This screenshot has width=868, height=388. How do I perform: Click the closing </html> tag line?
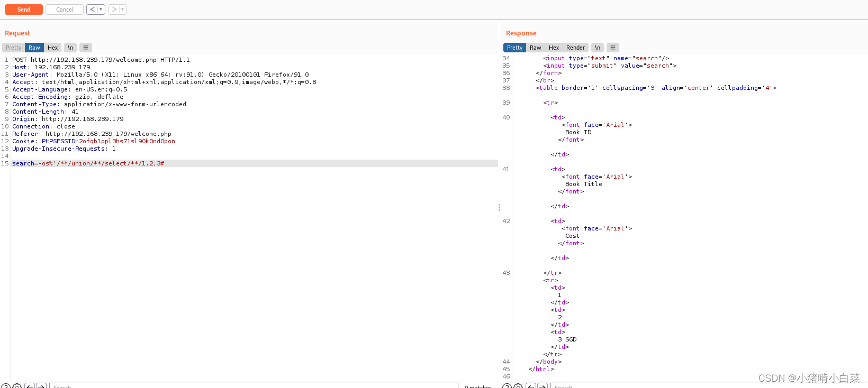click(541, 369)
